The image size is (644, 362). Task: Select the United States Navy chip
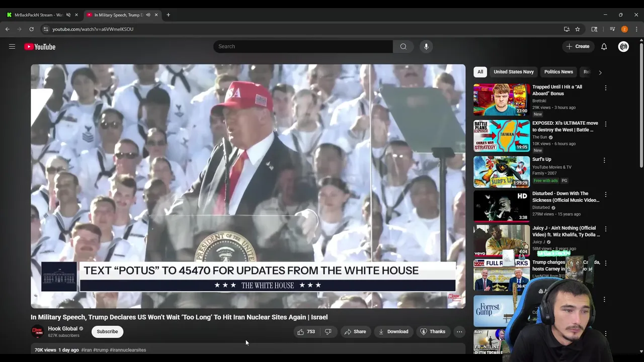point(513,72)
